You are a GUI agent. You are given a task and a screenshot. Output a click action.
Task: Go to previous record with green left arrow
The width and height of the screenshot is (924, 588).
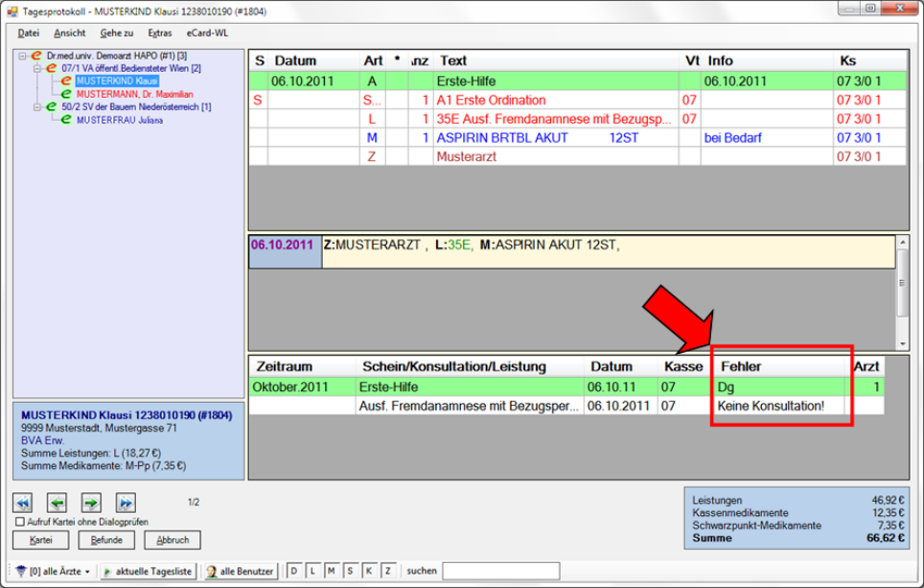click(58, 503)
